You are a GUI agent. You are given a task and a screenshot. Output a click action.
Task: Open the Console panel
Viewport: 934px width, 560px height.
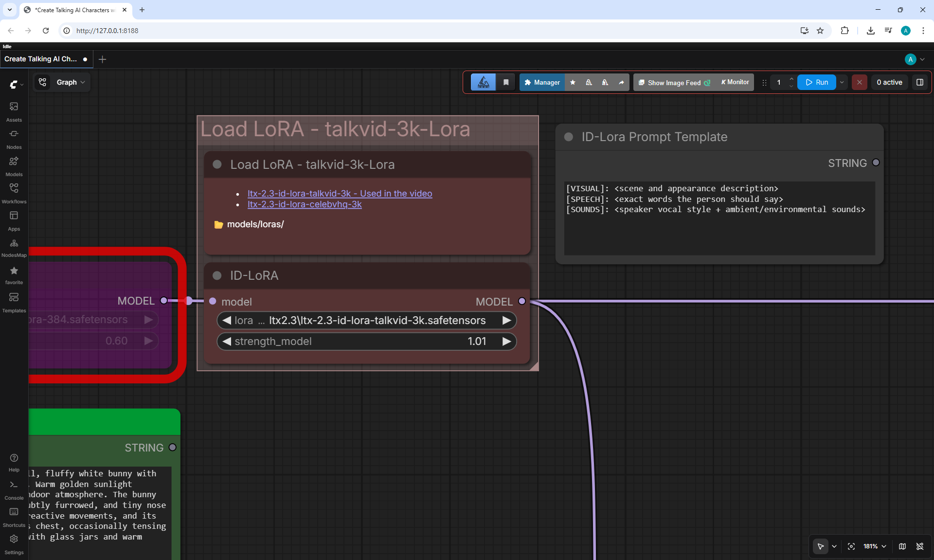point(14,490)
